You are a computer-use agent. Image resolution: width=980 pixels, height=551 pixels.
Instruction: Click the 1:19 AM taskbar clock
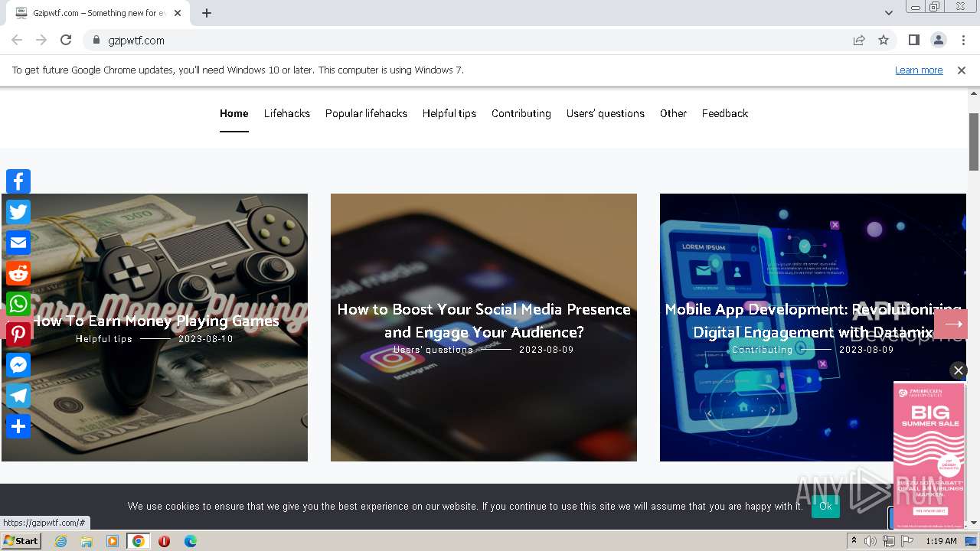coord(941,541)
